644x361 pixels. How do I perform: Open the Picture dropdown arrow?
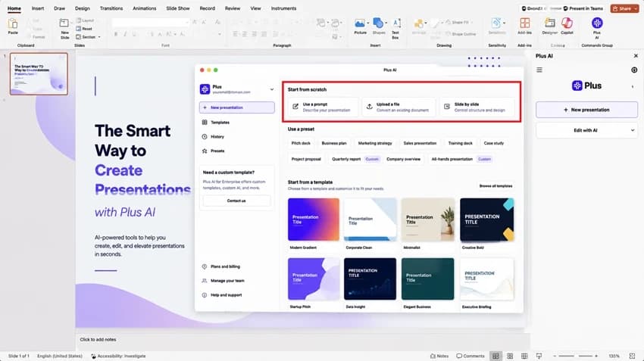[368, 23]
